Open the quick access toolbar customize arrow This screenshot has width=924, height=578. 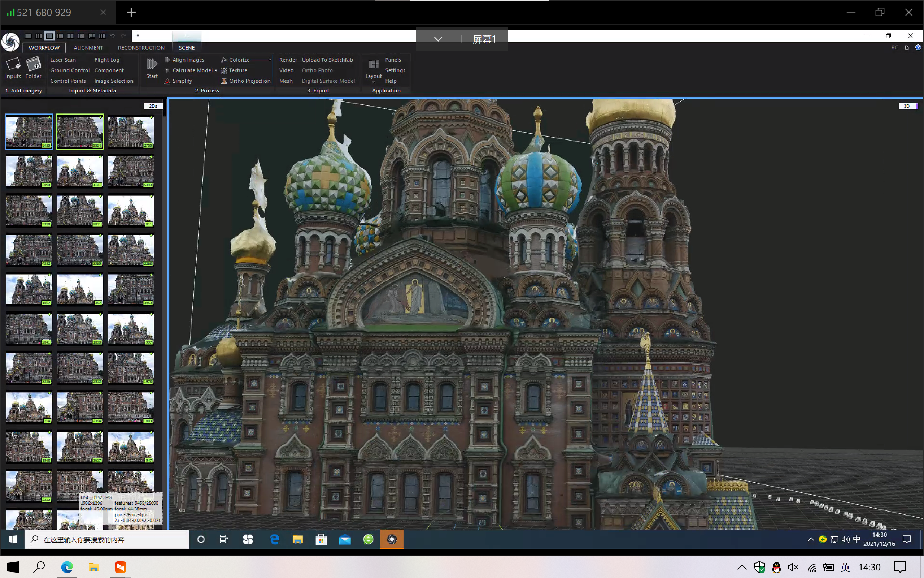click(138, 35)
